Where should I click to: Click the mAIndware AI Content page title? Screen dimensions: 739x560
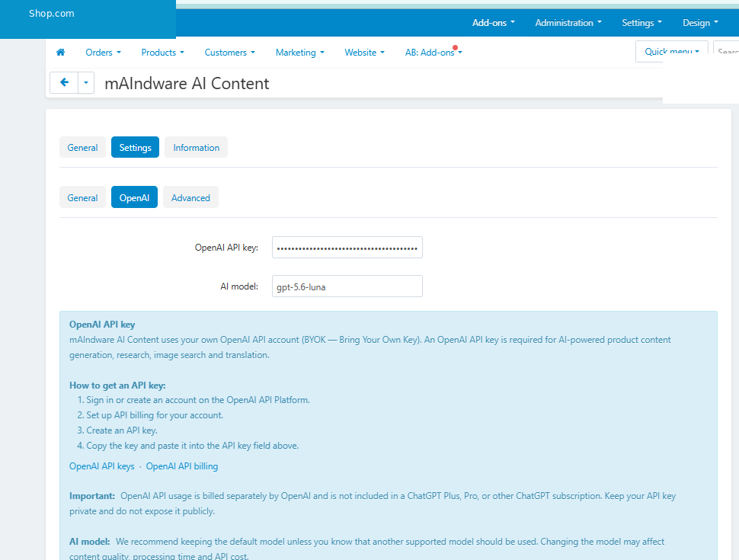187,84
